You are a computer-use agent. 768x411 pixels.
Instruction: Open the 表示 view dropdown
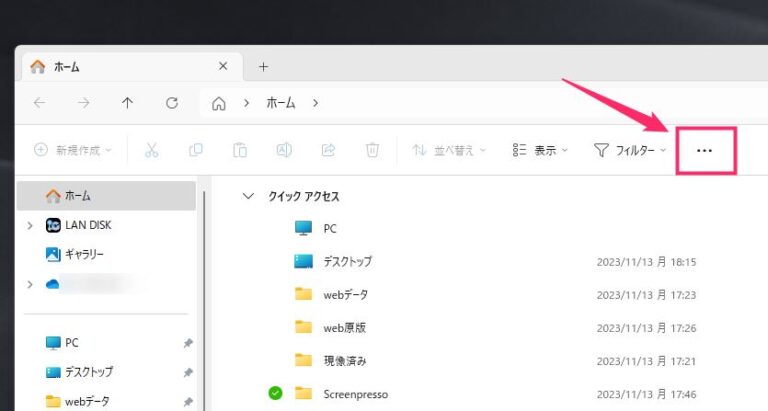(x=540, y=150)
